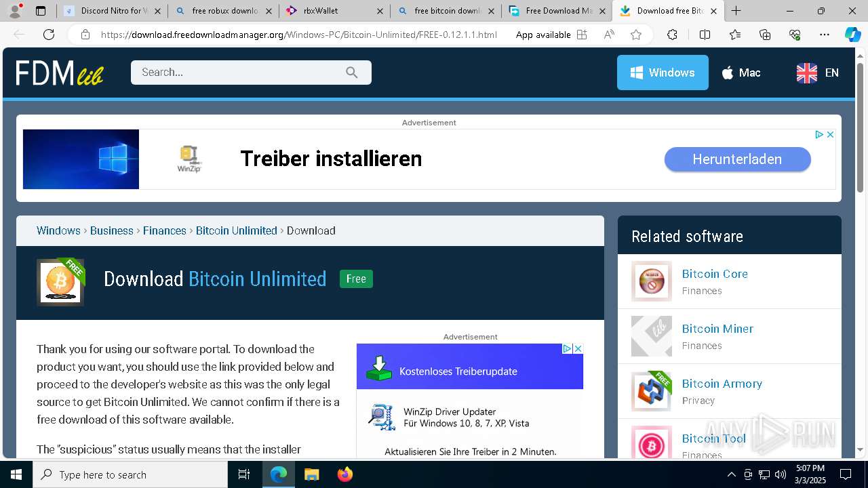
Task: Launch Firefox from the taskbar
Action: (x=344, y=474)
